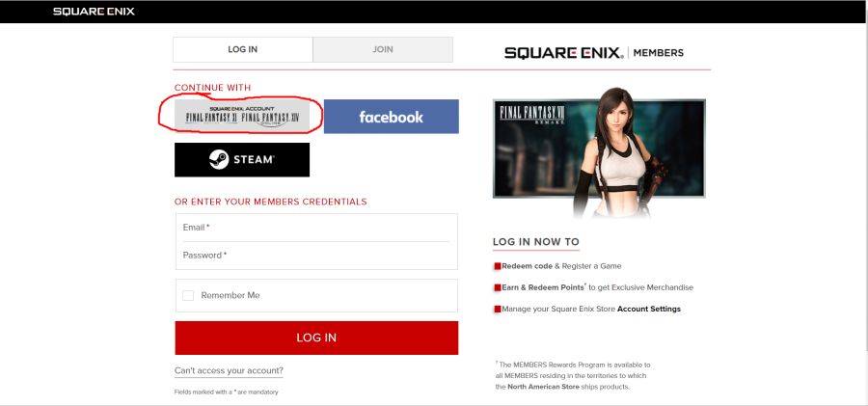This screenshot has width=868, height=406.
Task: Click "OR ENTER YOUR MEMBERS CREDENTIALS" heading
Action: pyautogui.click(x=271, y=202)
